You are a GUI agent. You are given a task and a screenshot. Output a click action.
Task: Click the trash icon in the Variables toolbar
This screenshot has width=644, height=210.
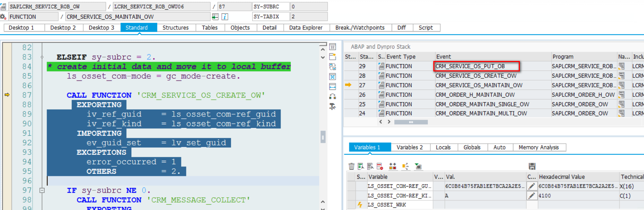tap(351, 166)
